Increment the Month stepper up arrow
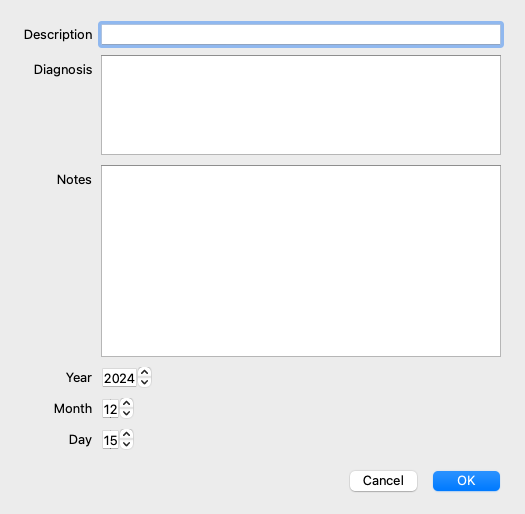The image size is (525, 514). tap(127, 403)
